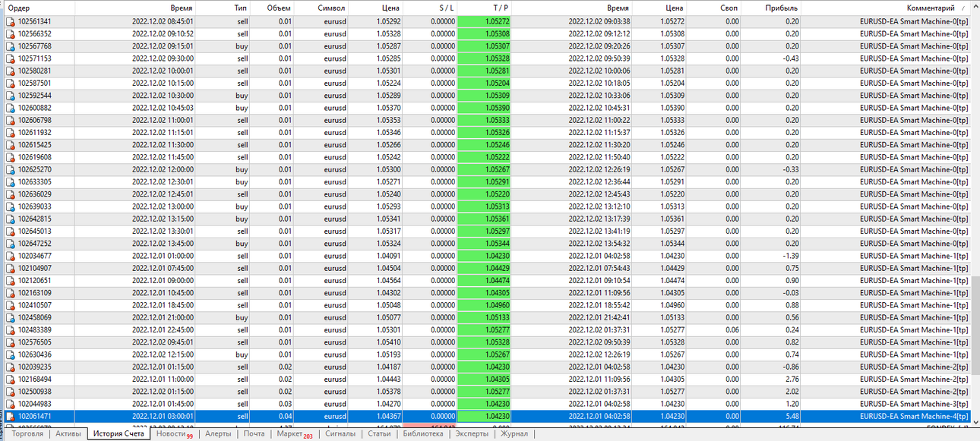Click the volume cell 0.03
The image size is (980, 441).
[x=285, y=405]
